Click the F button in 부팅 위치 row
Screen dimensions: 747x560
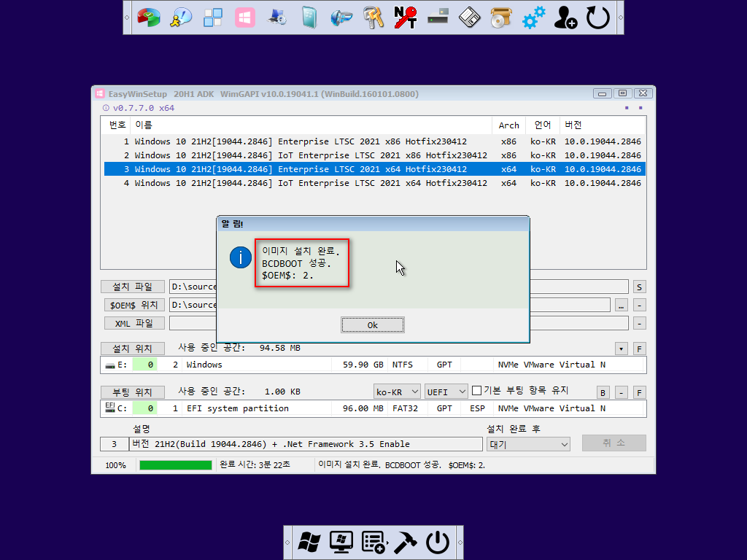639,393
